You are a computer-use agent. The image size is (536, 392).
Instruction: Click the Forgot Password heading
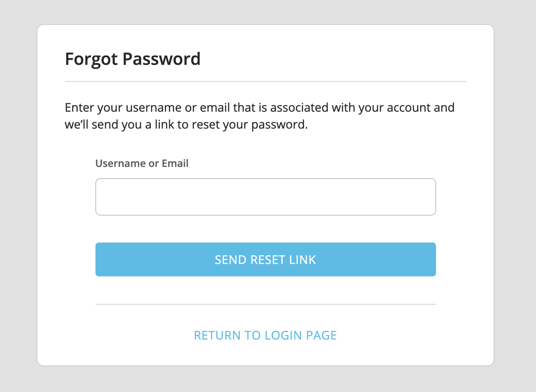click(133, 59)
